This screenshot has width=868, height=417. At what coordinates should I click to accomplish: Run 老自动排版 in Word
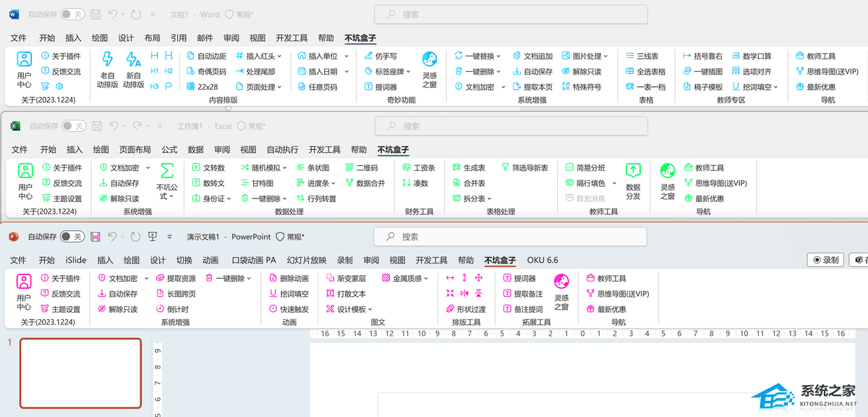coord(108,70)
